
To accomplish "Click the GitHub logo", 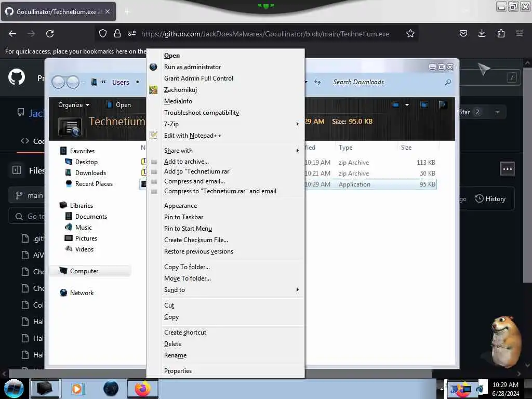I will 17,77.
